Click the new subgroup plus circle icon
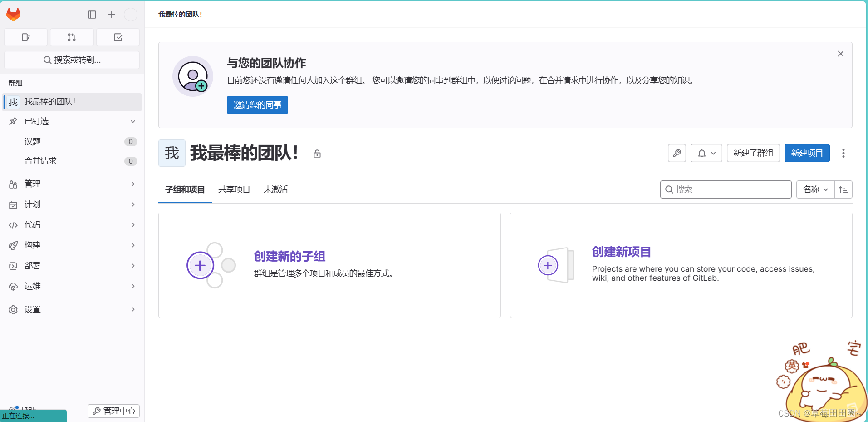This screenshot has height=422, width=868. (200, 265)
